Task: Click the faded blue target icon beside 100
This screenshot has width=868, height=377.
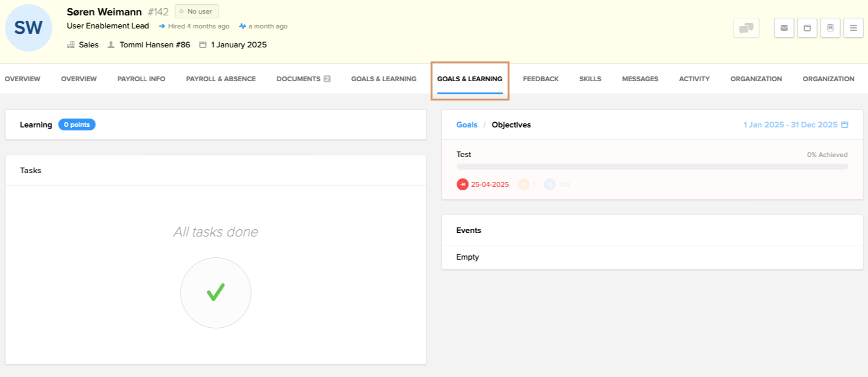Action: point(549,184)
